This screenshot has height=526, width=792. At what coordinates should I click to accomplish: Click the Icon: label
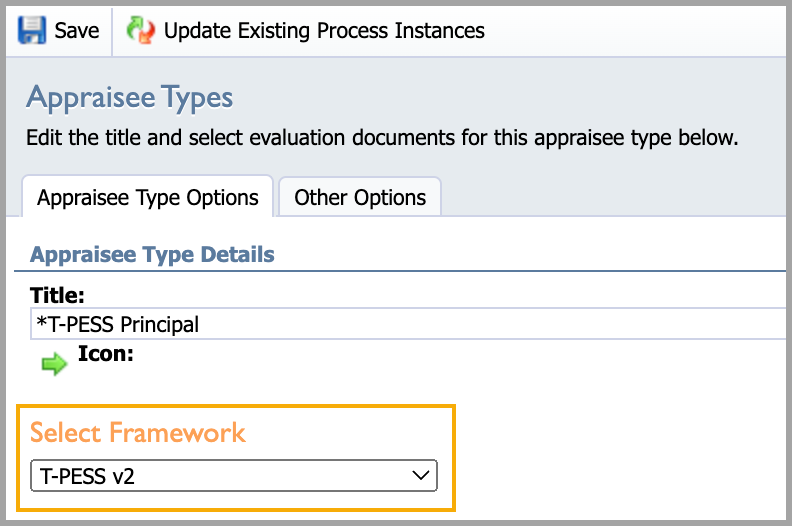(x=106, y=354)
